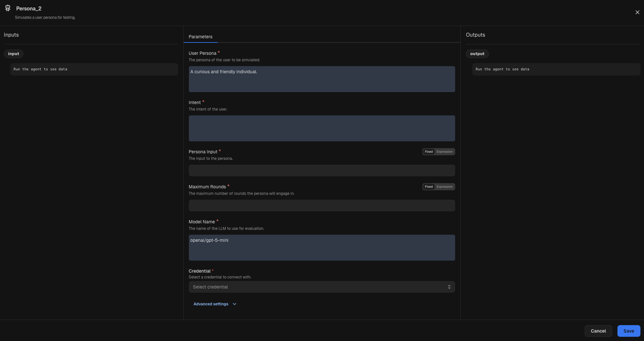Click the Cancel button
The height and width of the screenshot is (341, 644).
point(598,331)
